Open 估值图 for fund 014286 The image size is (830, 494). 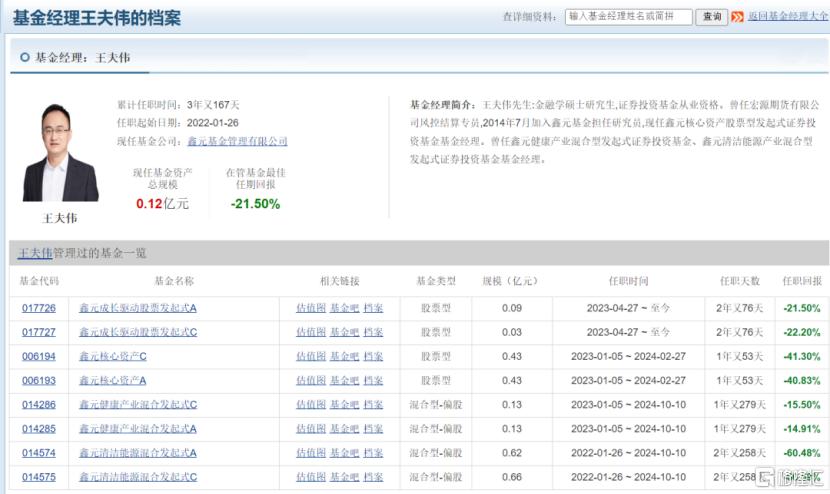coord(311,405)
